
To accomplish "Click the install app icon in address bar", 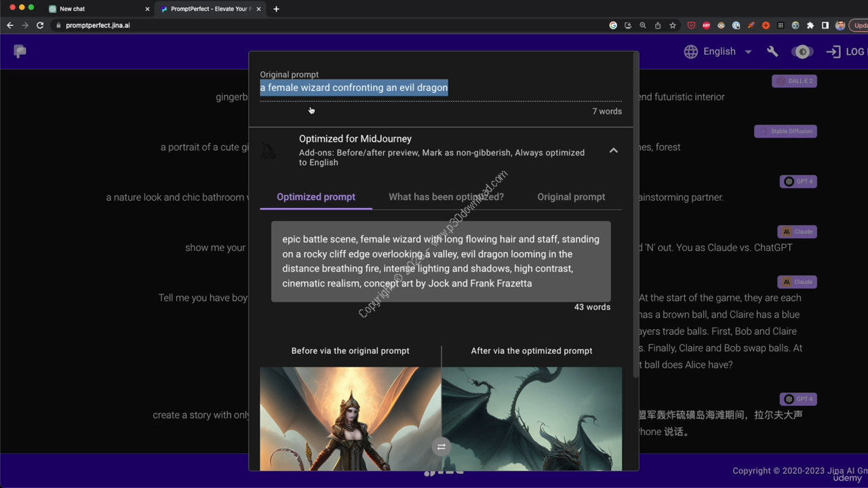I will click(x=628, y=25).
